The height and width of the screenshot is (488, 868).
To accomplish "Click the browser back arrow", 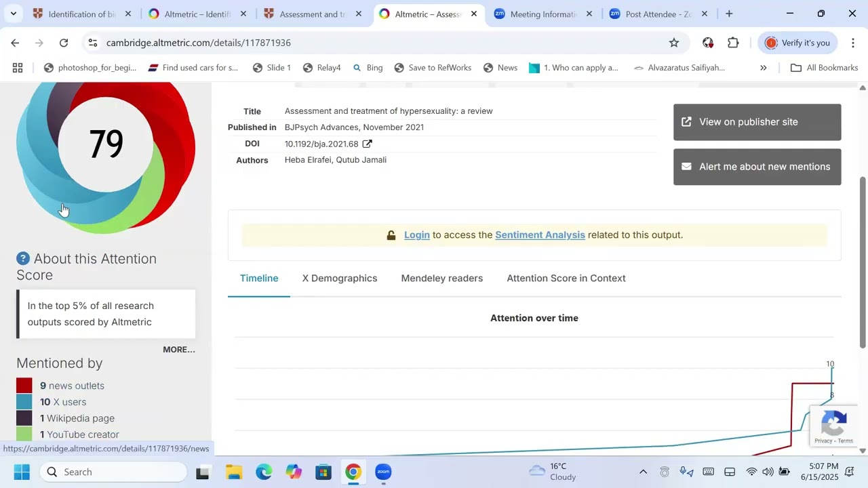I will [15, 43].
